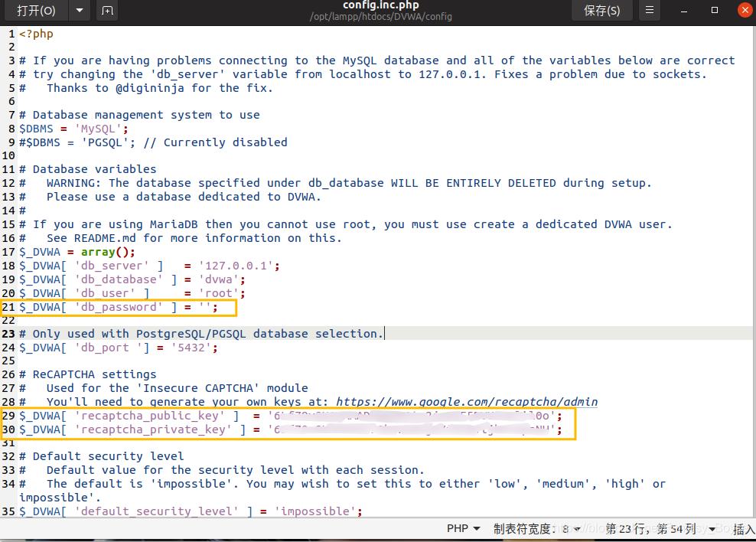Click the $_DVWA = array(); line
756x542 pixels.
pos(77,252)
